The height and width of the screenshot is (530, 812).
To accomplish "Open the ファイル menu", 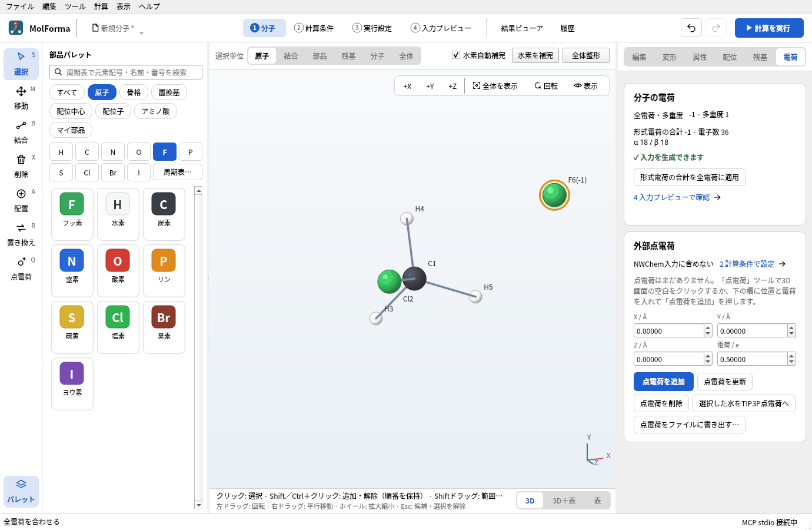I will [20, 6].
